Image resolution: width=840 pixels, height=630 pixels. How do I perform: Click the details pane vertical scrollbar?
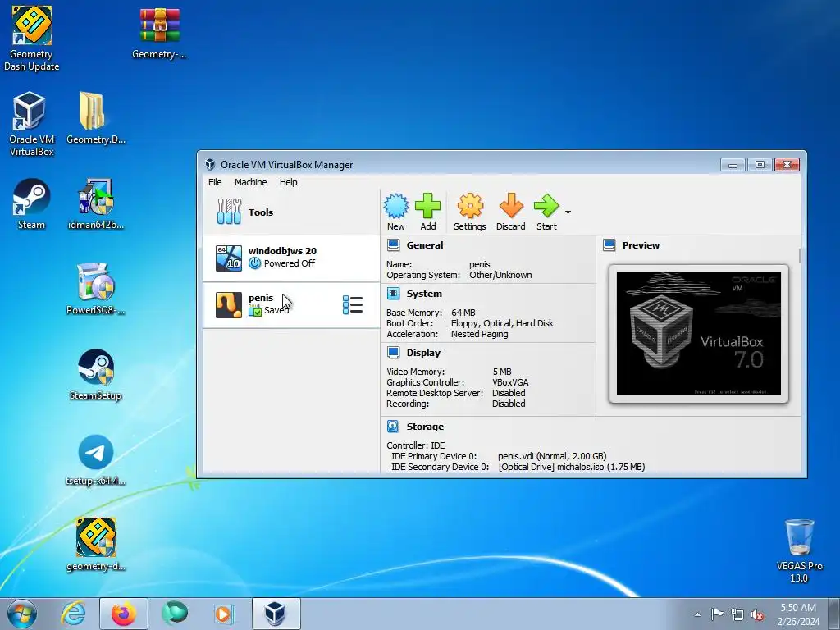tap(801, 255)
